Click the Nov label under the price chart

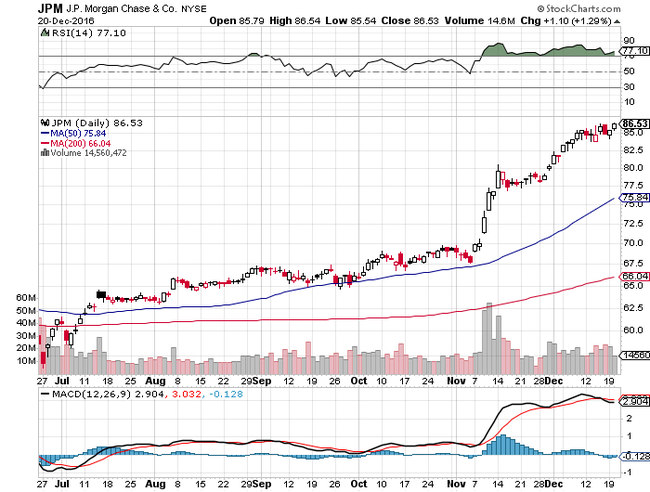tap(456, 381)
